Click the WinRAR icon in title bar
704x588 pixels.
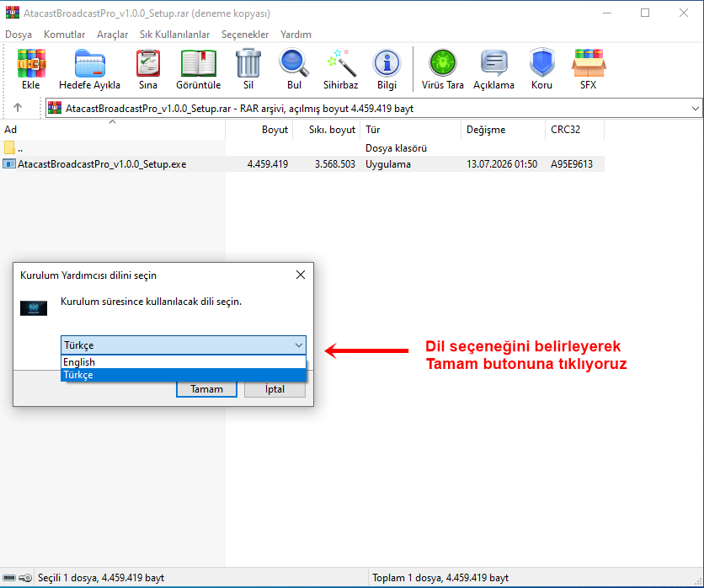click(12, 13)
